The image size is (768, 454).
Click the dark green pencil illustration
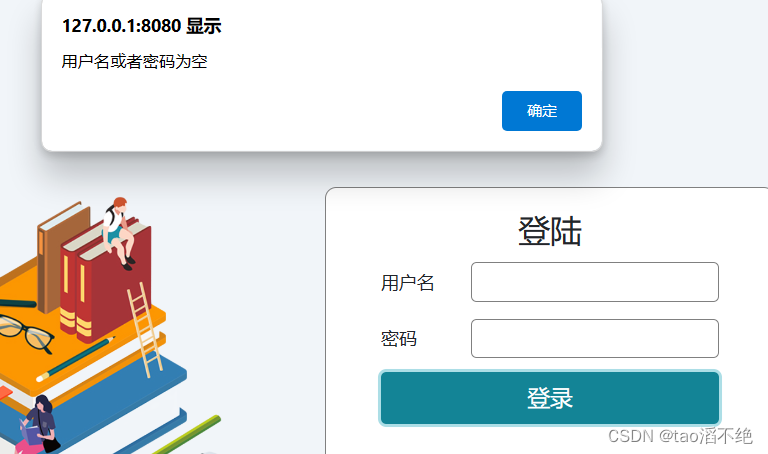(75, 359)
